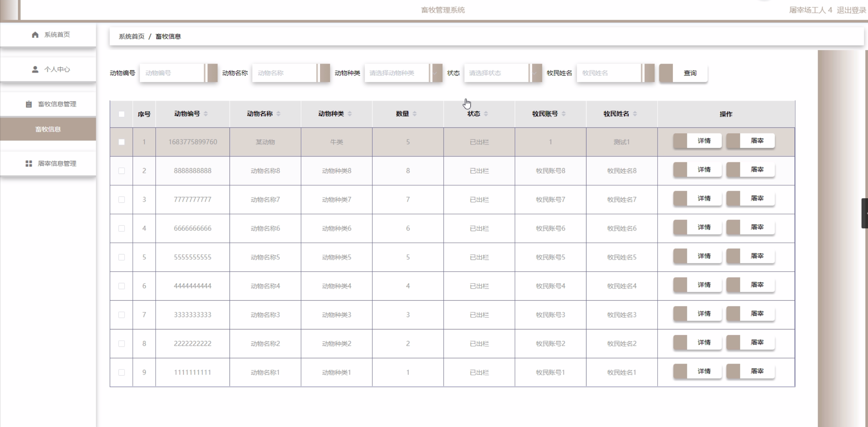This screenshot has height=427, width=868.
Task: Sort table by 动物编号 column arrows
Action: click(206, 114)
